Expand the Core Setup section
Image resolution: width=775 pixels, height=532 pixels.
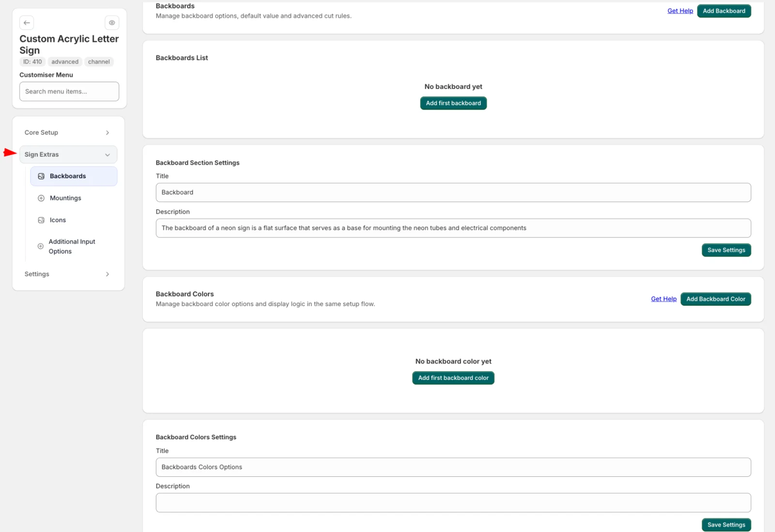coord(68,132)
